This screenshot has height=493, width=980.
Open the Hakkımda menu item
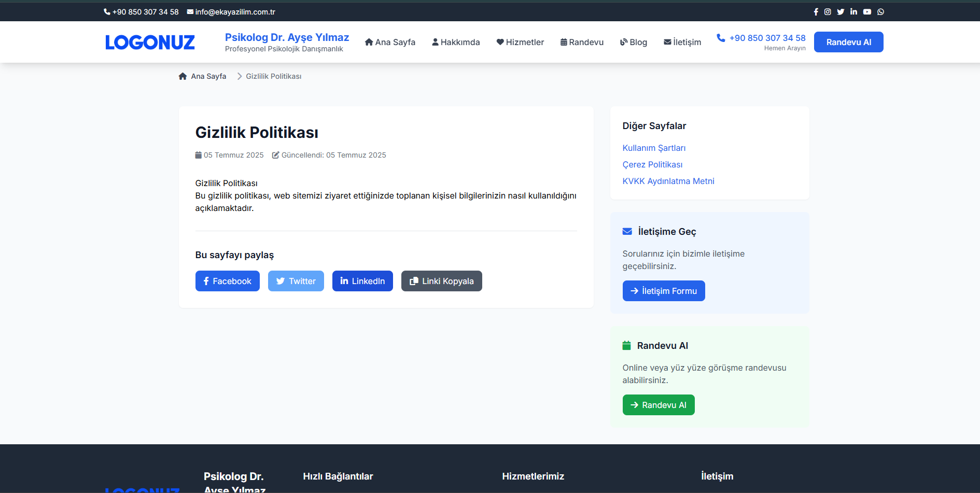[x=456, y=42]
